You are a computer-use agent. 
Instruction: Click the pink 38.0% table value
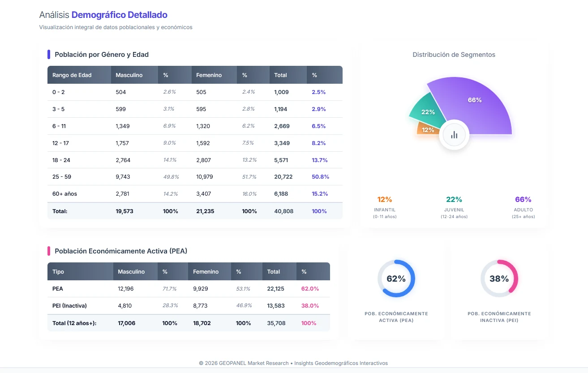310,306
